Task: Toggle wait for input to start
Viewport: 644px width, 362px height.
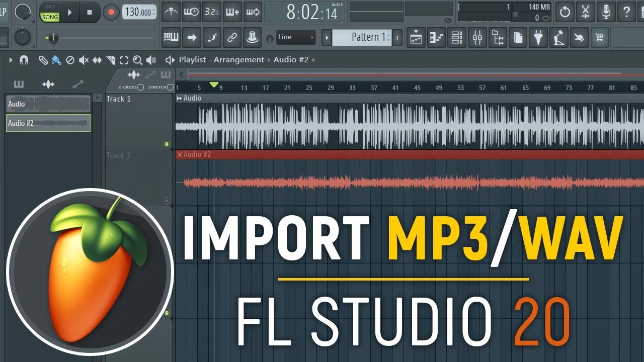Action: pyautogui.click(x=191, y=12)
